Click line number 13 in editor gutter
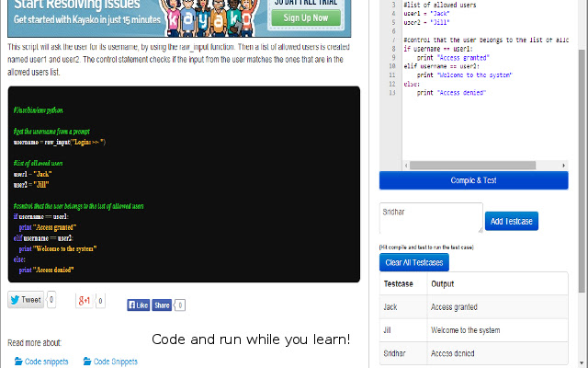The width and height of the screenshot is (588, 368). pos(392,93)
